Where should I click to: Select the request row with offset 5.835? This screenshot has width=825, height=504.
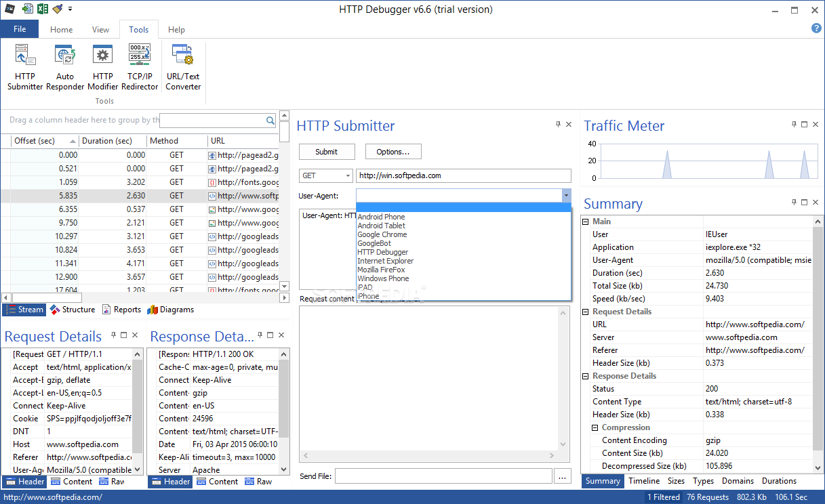coord(140,196)
